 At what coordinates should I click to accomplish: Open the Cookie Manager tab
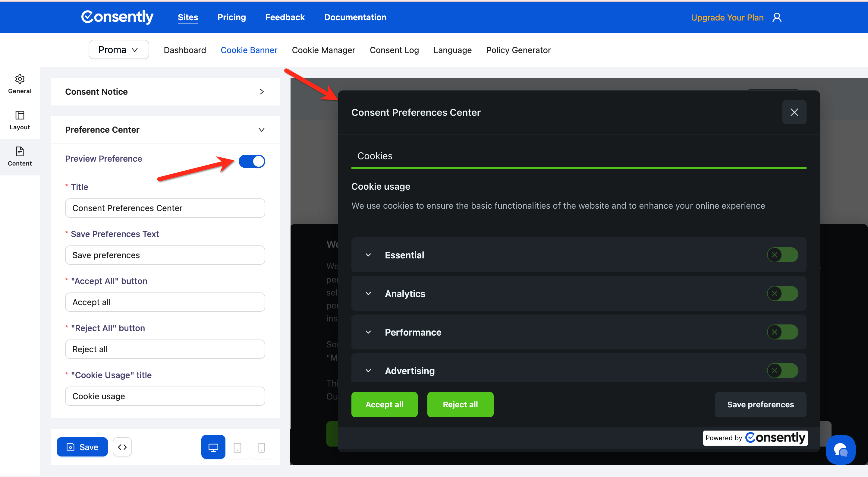[323, 50]
